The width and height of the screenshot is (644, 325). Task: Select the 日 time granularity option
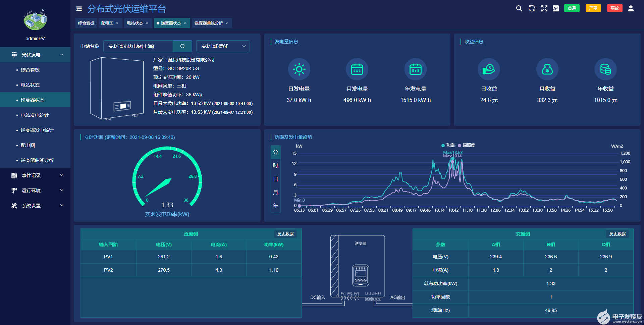[275, 179]
